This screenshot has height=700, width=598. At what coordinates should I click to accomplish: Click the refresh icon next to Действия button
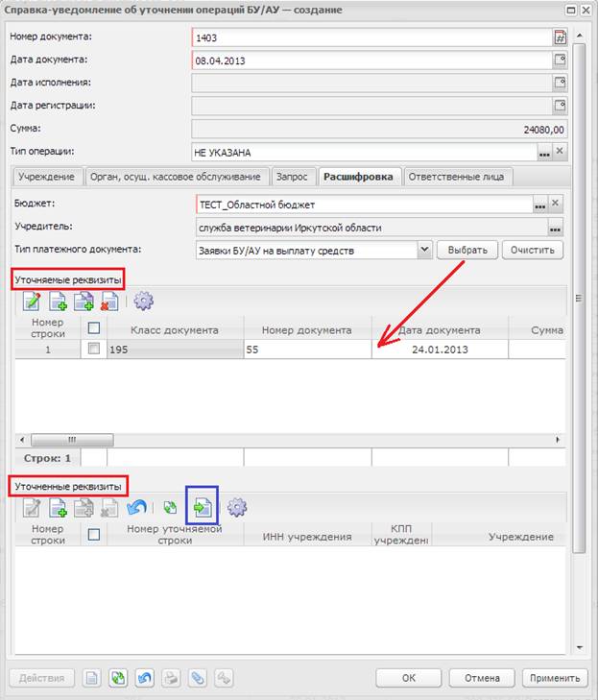(117, 677)
